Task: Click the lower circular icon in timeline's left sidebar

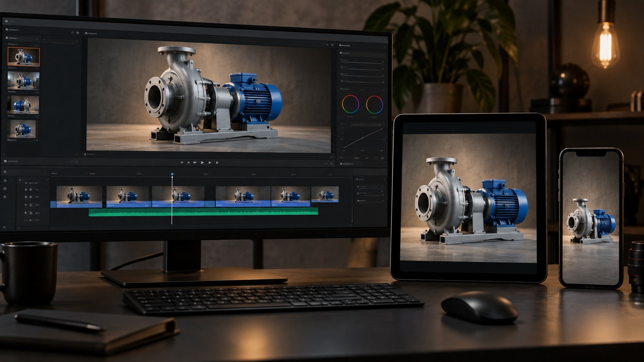Action: (5, 197)
